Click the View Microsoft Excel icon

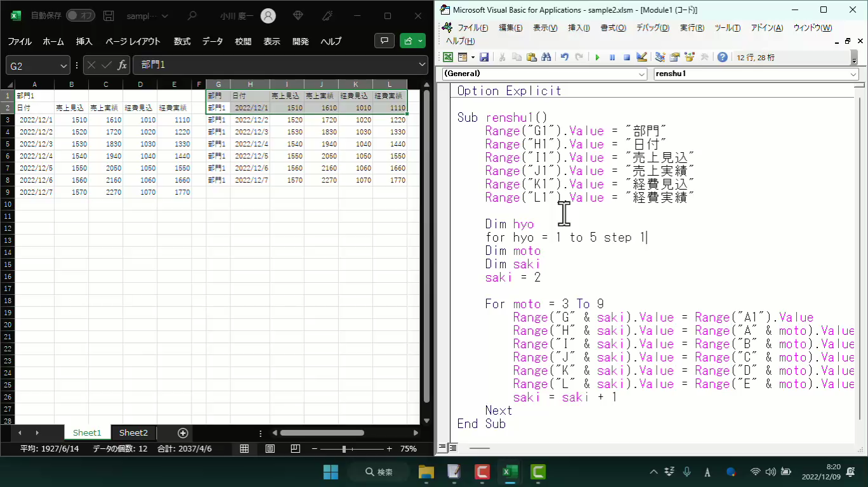click(448, 57)
